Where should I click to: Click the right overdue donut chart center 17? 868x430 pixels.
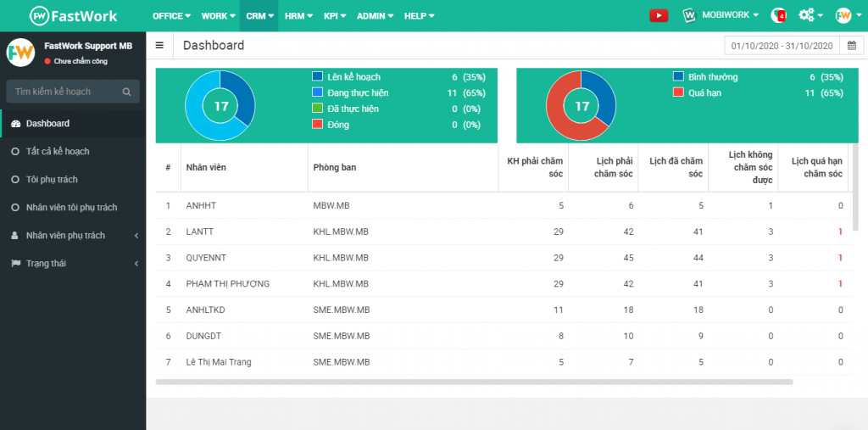tap(581, 106)
